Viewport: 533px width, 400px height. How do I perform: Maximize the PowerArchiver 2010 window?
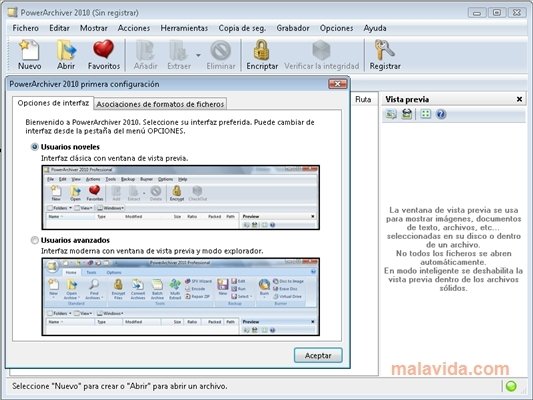[x=497, y=13]
